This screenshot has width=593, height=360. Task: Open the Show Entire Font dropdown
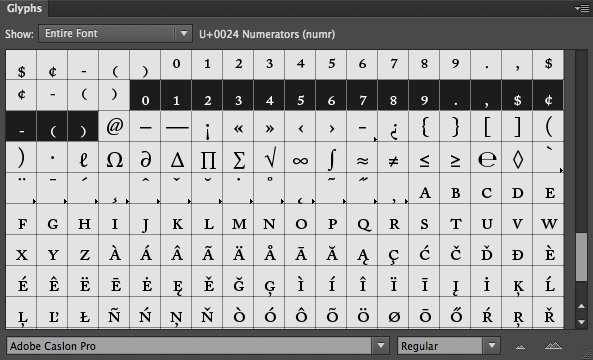115,33
